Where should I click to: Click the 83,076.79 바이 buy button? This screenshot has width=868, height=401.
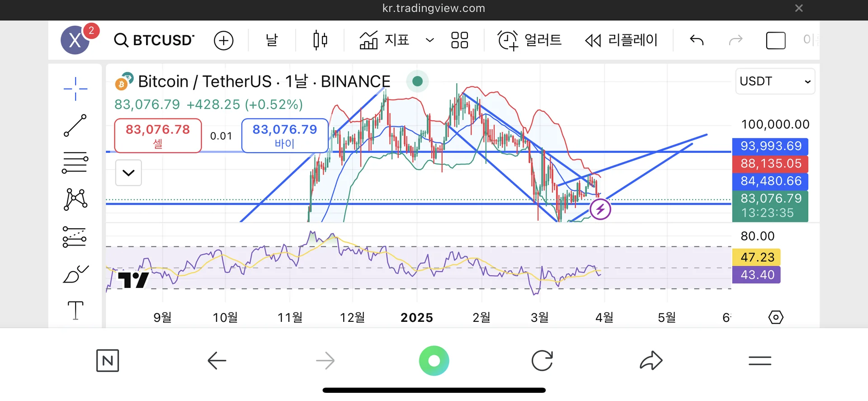click(x=285, y=136)
